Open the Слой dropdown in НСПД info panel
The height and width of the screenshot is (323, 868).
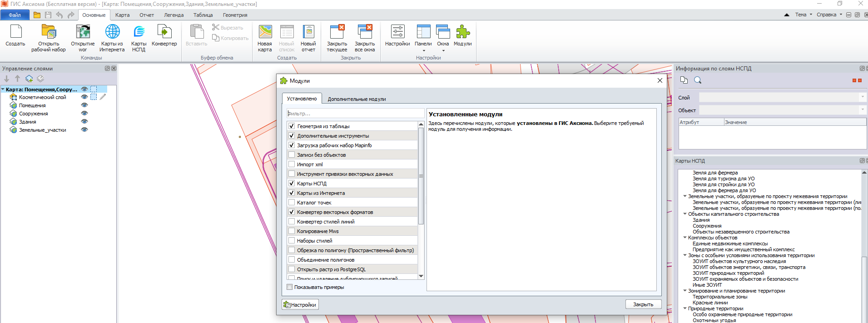tap(782, 98)
